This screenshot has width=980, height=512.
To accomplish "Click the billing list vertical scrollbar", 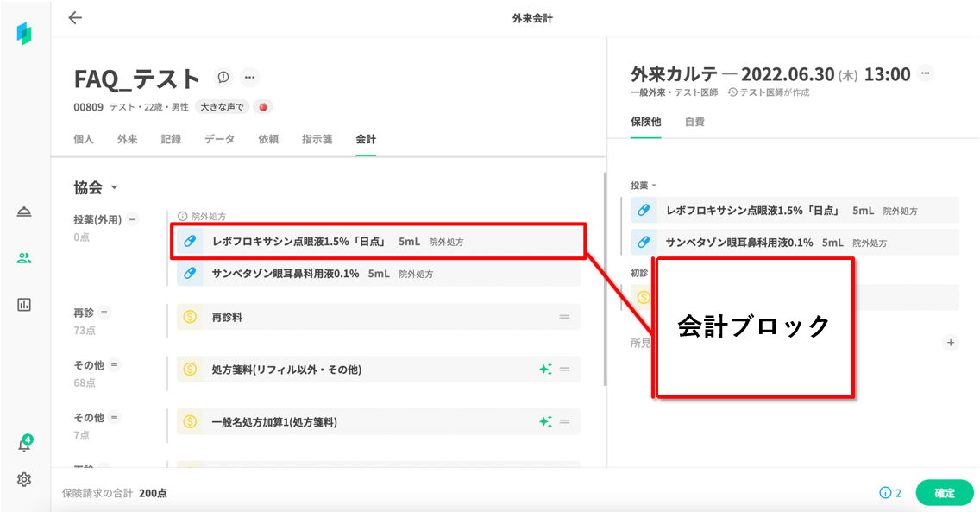I will (x=605, y=280).
